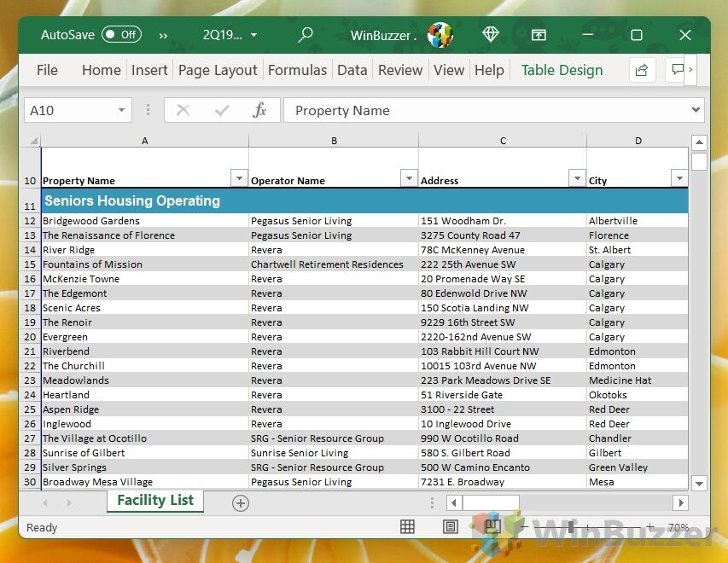The image size is (728, 563).
Task: Click the WinBuzzer account avatar
Action: coord(440,35)
